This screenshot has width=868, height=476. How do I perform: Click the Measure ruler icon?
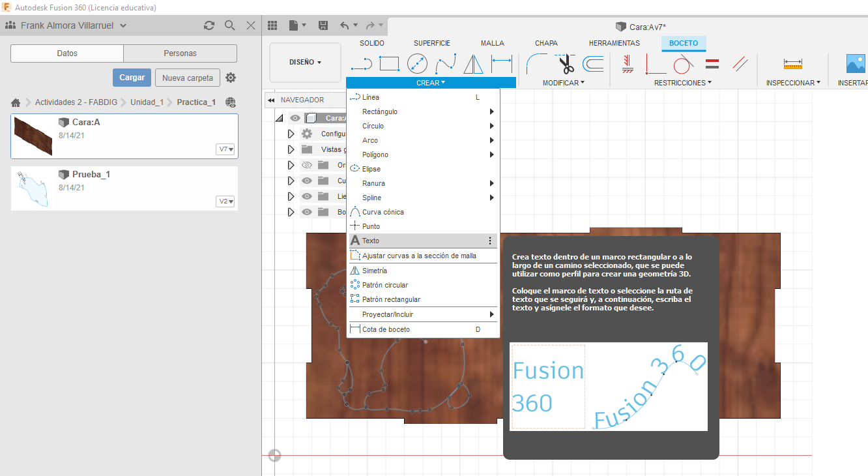tap(793, 64)
